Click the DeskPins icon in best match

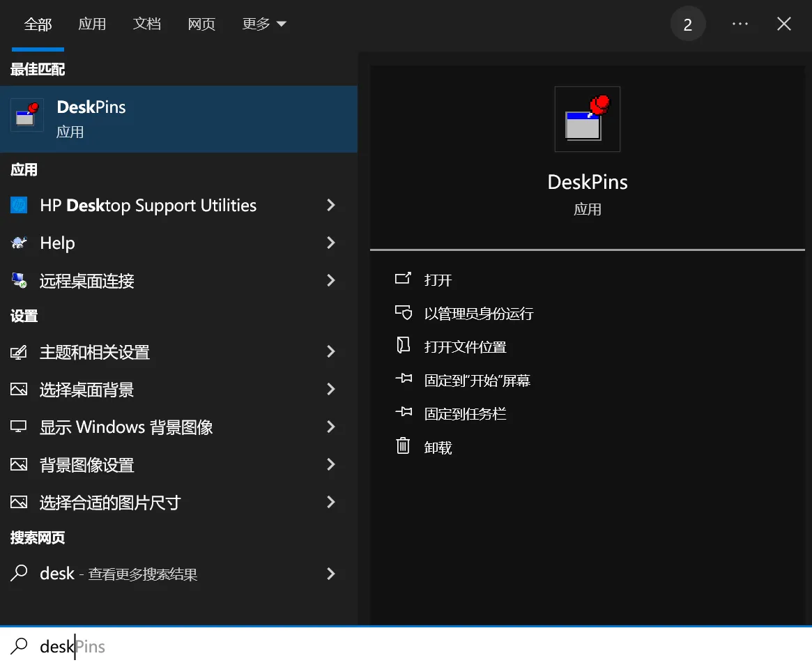point(27,114)
